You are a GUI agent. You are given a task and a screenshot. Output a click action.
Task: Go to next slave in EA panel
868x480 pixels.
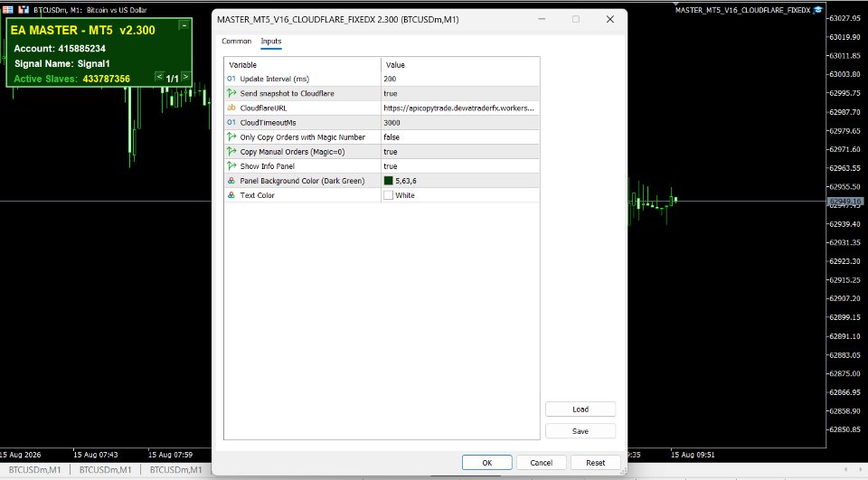[x=185, y=77]
